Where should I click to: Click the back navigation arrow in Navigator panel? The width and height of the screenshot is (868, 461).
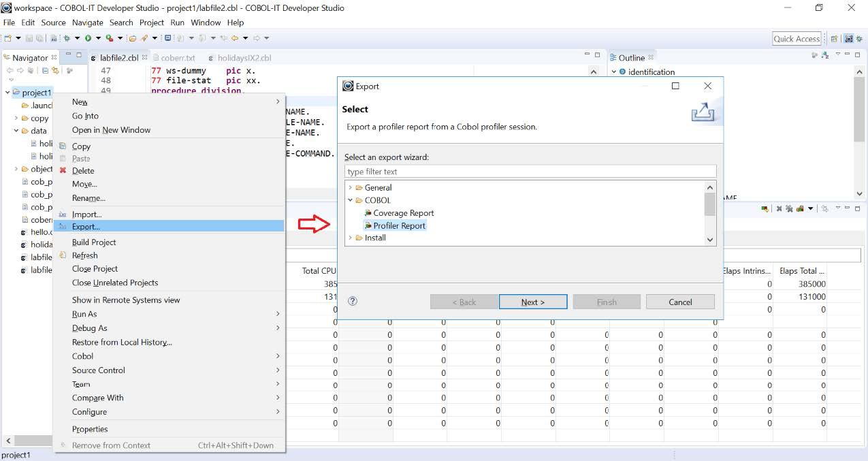pos(10,70)
